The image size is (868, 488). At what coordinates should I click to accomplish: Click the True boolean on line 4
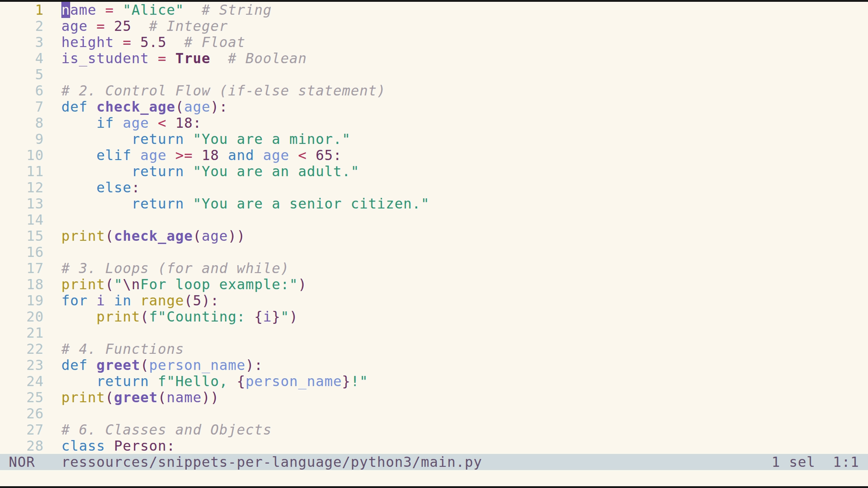pos(193,58)
